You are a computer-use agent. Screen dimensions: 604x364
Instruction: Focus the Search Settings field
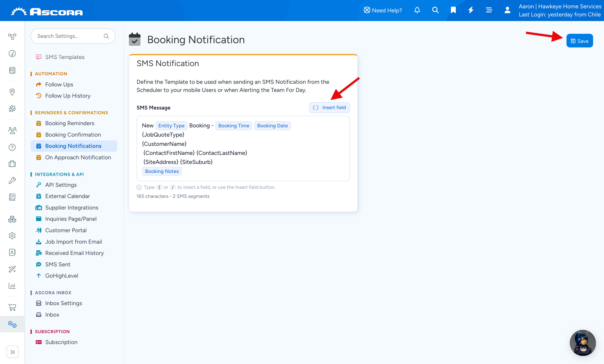pyautogui.click(x=73, y=36)
